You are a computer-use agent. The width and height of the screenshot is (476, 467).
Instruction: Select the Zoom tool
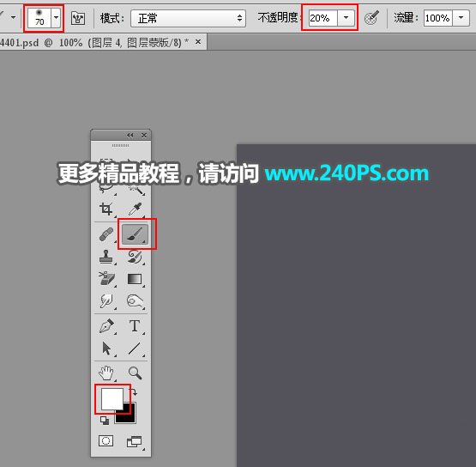(x=135, y=373)
